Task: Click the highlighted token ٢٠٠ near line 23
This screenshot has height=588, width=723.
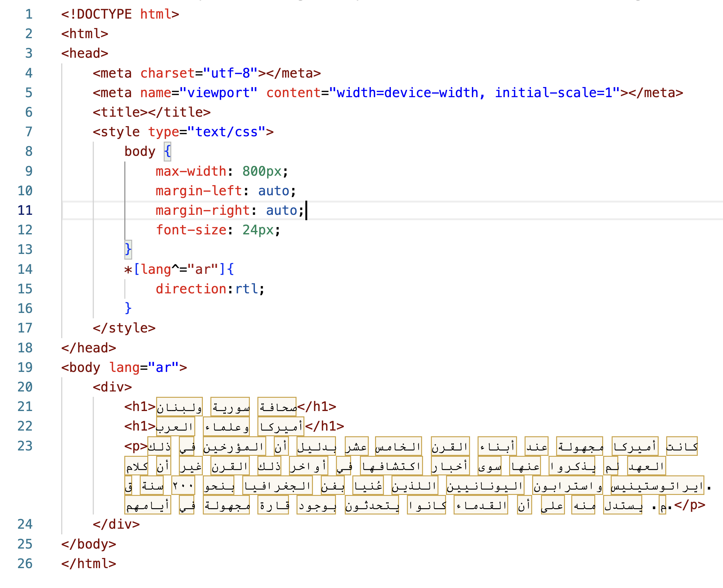Action: coord(183,485)
